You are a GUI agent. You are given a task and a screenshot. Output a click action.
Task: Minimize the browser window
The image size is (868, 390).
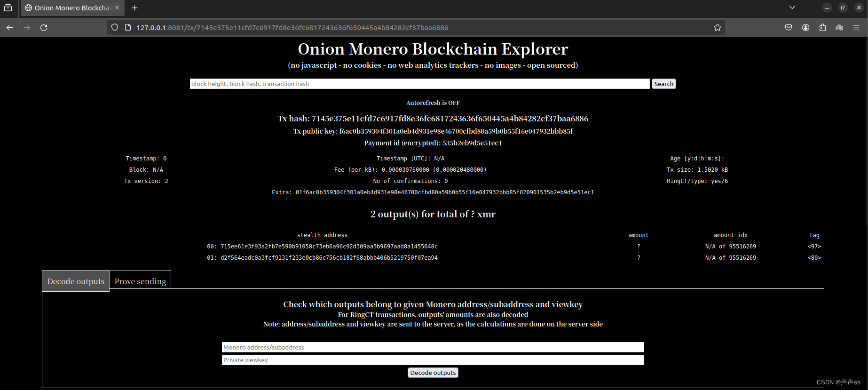(827, 8)
